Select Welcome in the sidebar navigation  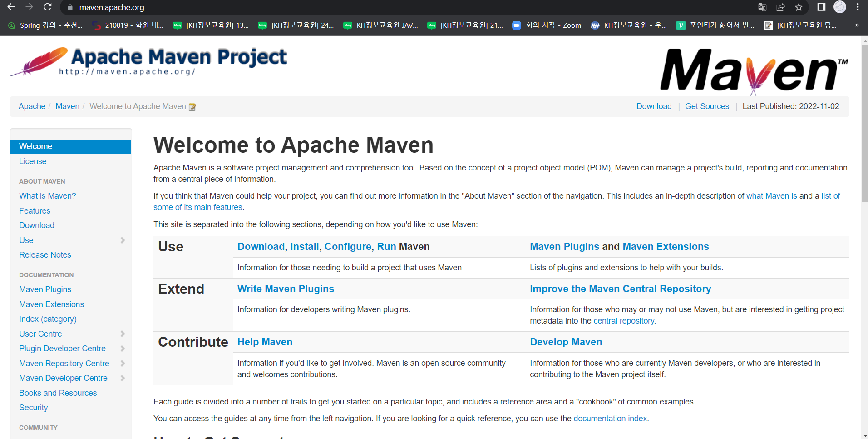point(35,146)
